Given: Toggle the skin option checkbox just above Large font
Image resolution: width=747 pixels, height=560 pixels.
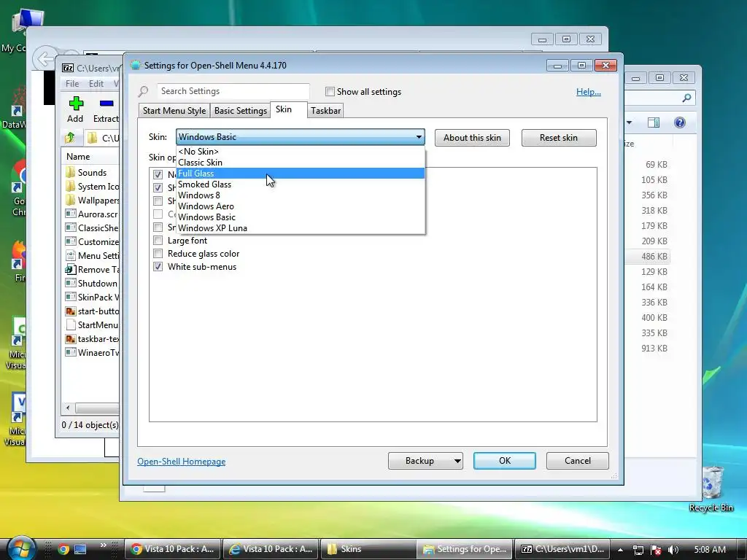Looking at the screenshot, I should (158, 227).
